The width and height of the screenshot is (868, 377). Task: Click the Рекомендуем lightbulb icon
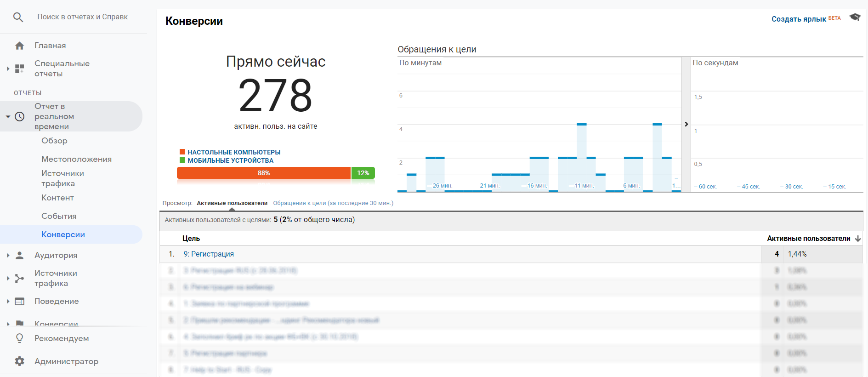(x=19, y=338)
